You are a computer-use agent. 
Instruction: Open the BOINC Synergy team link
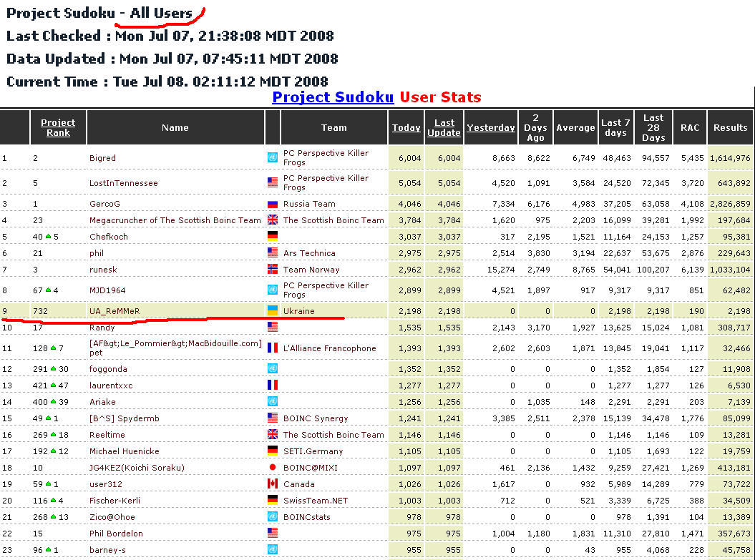pyautogui.click(x=316, y=418)
